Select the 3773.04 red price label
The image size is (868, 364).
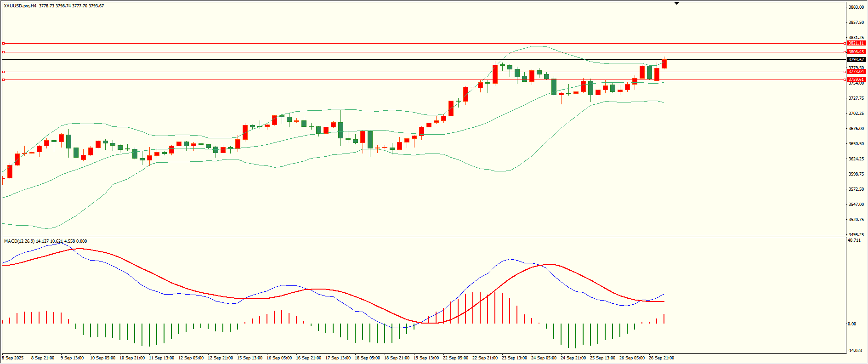point(857,72)
